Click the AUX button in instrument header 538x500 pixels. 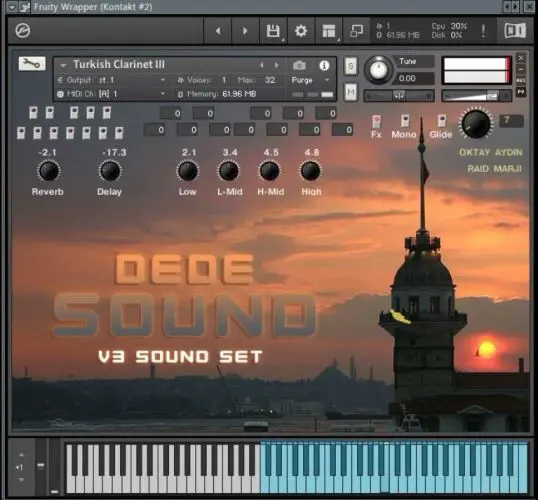click(521, 81)
